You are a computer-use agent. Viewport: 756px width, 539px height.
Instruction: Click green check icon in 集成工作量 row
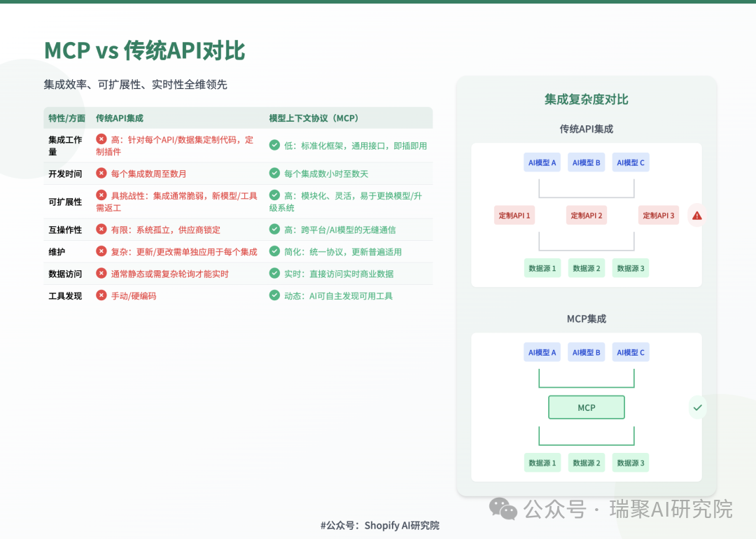pos(274,145)
